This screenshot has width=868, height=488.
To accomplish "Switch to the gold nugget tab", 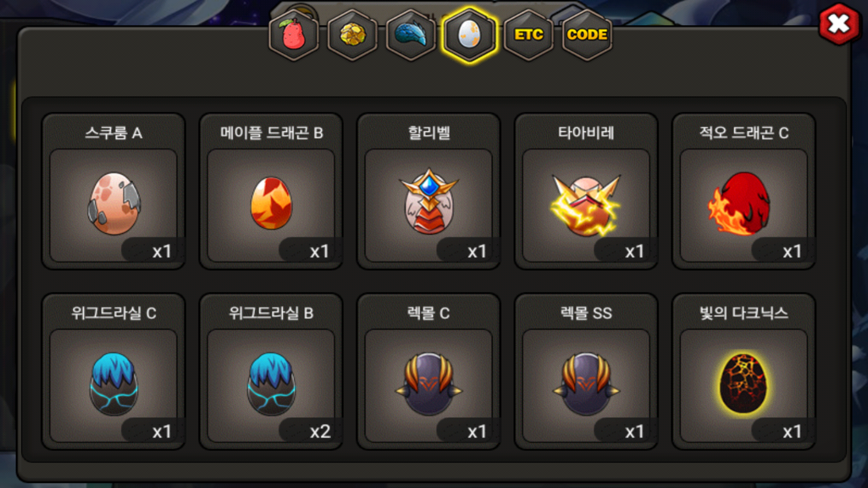I will point(353,35).
